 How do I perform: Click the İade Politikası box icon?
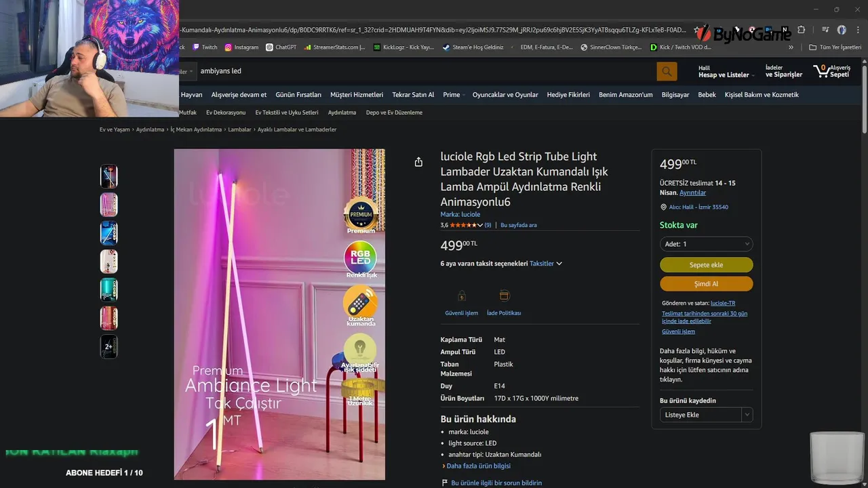504,296
